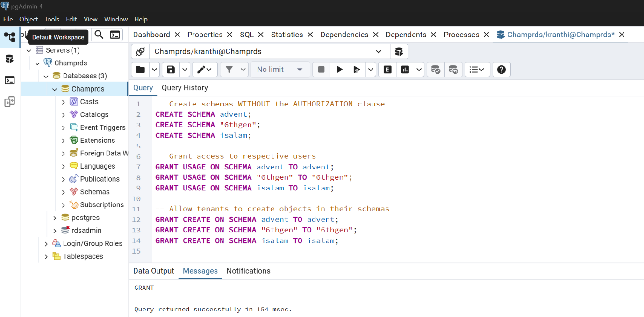Open the No limit rows dropdown
Viewport: 644px width, 317px height.
click(280, 70)
